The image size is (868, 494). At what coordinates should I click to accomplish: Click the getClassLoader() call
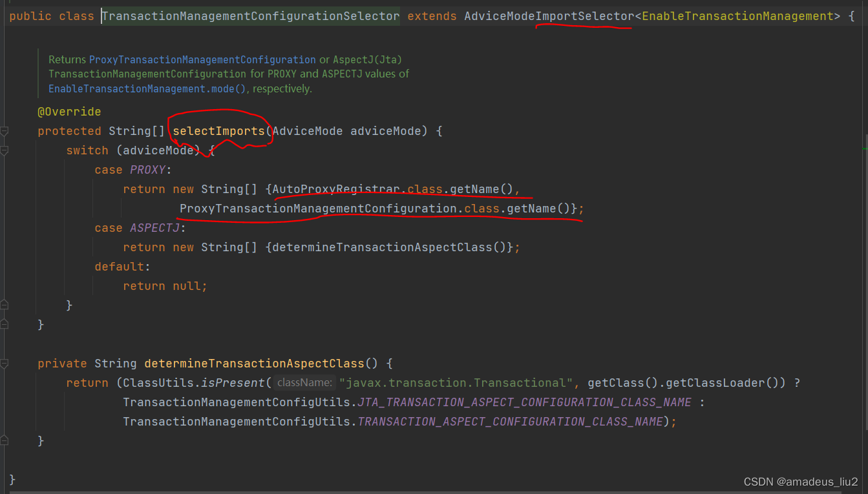(x=722, y=383)
